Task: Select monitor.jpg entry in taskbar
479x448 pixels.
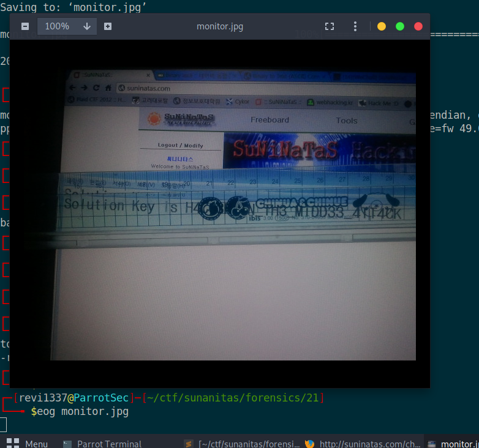Action: (x=451, y=444)
